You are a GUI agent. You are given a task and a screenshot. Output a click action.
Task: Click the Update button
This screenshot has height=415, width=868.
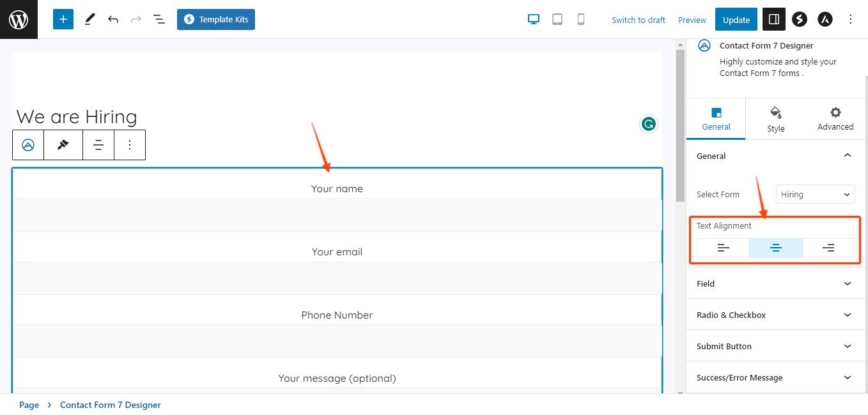[736, 20]
